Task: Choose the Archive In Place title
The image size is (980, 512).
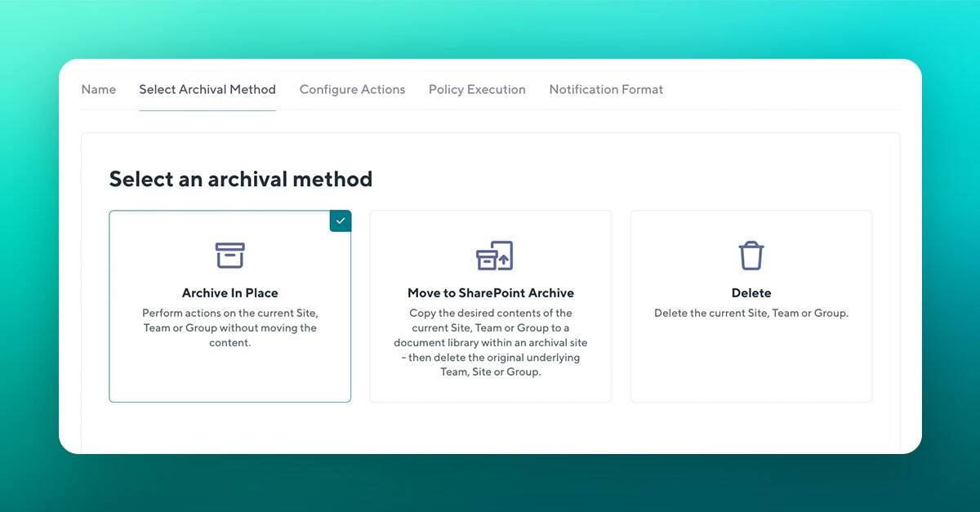Action: pyautogui.click(x=230, y=293)
